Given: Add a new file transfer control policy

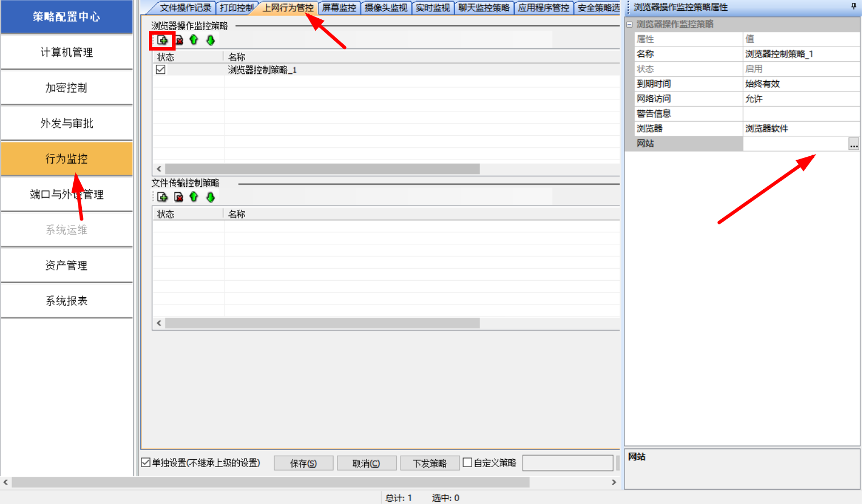Looking at the screenshot, I should pos(163,197).
